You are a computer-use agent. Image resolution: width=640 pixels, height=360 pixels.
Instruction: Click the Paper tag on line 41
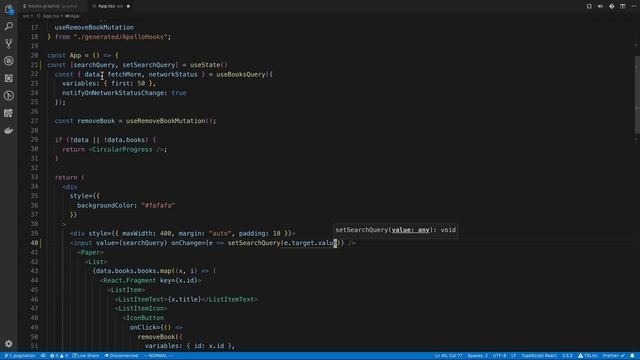click(x=90, y=252)
